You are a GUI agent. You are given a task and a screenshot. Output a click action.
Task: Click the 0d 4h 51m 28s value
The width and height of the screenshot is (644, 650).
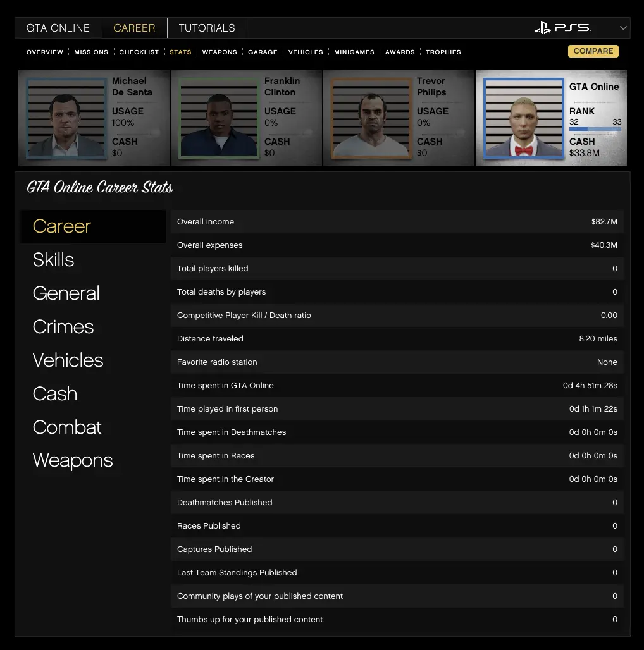[590, 386]
